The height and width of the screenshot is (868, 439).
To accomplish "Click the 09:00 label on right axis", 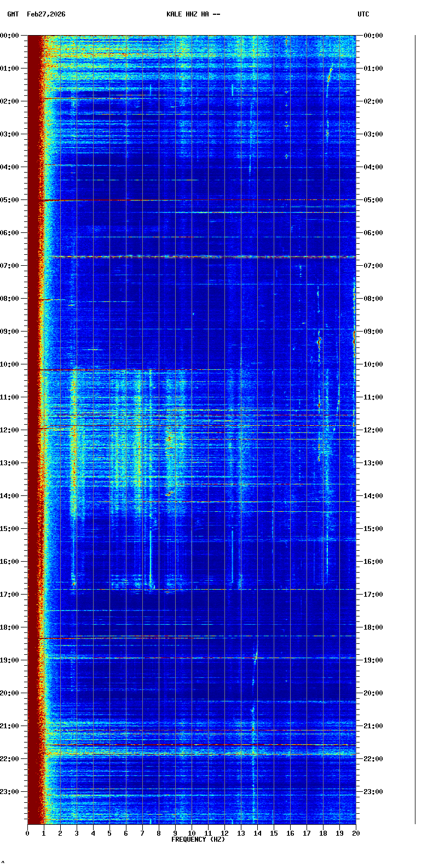I will tap(373, 332).
